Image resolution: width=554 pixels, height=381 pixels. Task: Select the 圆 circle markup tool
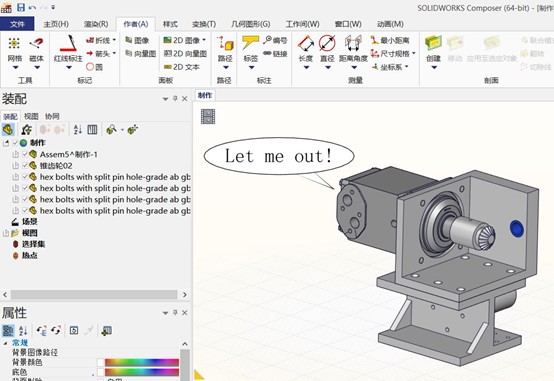click(x=94, y=67)
